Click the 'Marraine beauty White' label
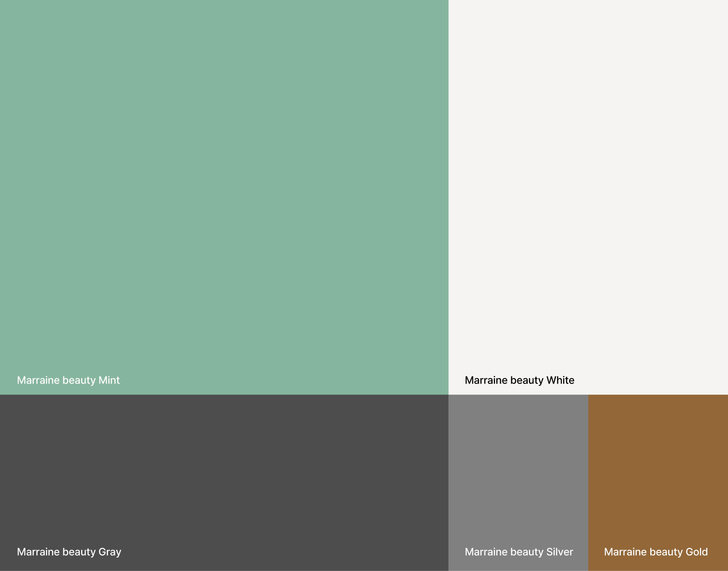 click(x=519, y=380)
